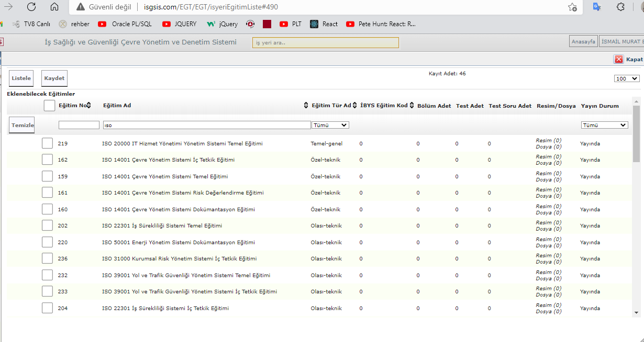644x342 pixels.
Task: Click the Anasayfa menu button
Action: click(x=583, y=41)
